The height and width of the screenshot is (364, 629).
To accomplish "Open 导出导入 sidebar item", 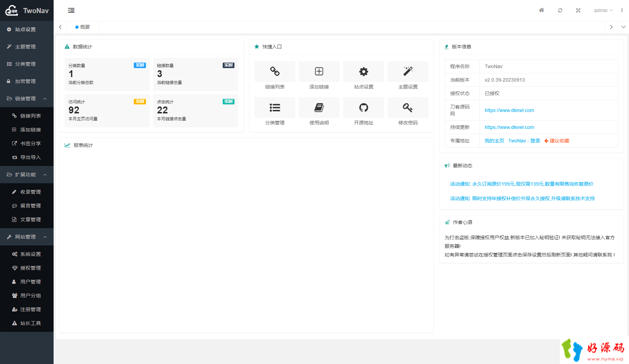I will point(27,157).
